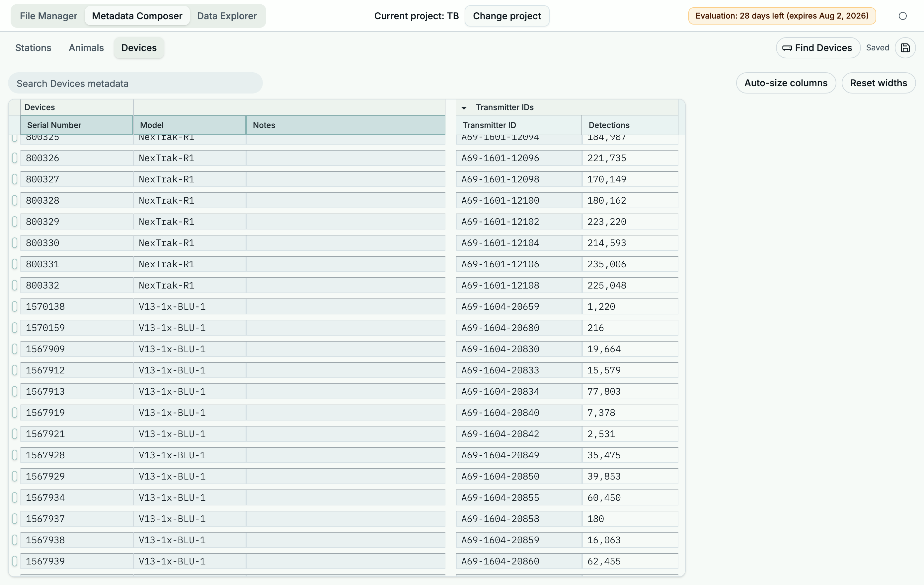Click detections value 235,006
The image size is (924, 585).
pyautogui.click(x=630, y=264)
